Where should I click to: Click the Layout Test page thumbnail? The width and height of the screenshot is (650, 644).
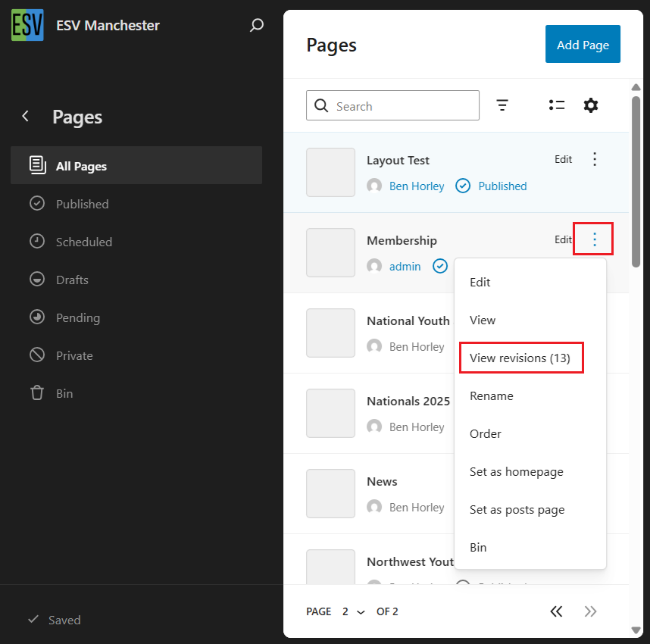330,172
